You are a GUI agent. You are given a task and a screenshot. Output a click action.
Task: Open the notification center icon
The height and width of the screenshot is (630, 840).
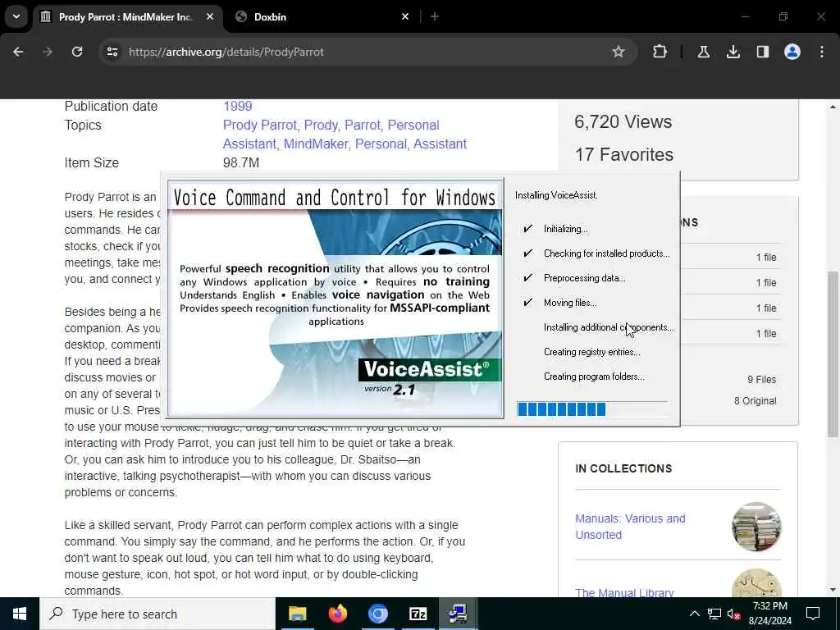[x=813, y=614]
